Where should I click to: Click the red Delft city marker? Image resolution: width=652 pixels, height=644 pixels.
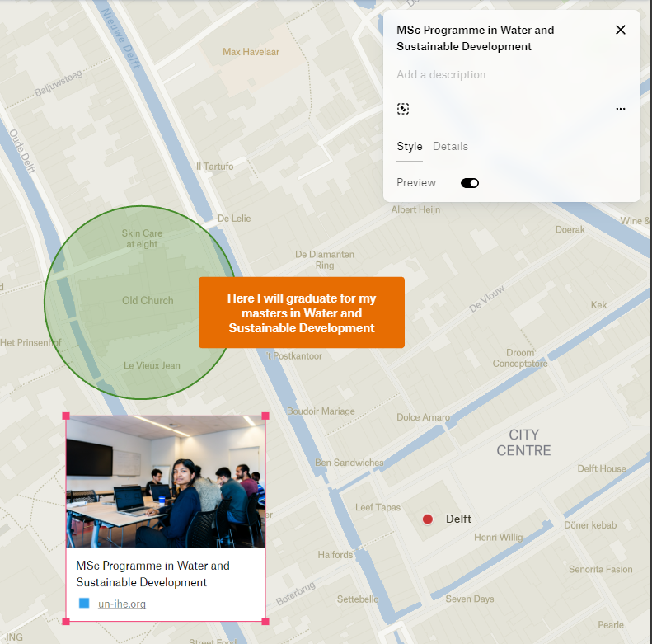pos(427,519)
